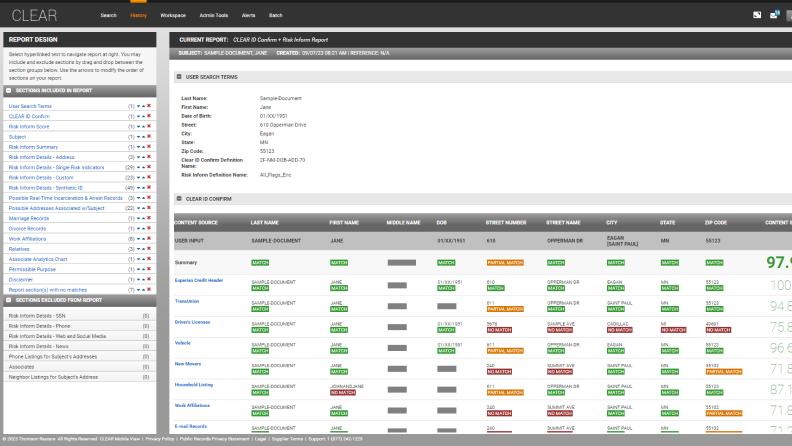This screenshot has height=446, width=792.
Task: Collapse Sections Included In Report panel
Action: 10,90
